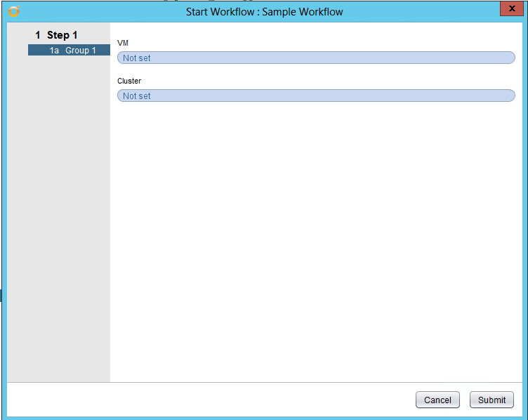Open the highlighted 1a Group 1 entry

pos(69,51)
